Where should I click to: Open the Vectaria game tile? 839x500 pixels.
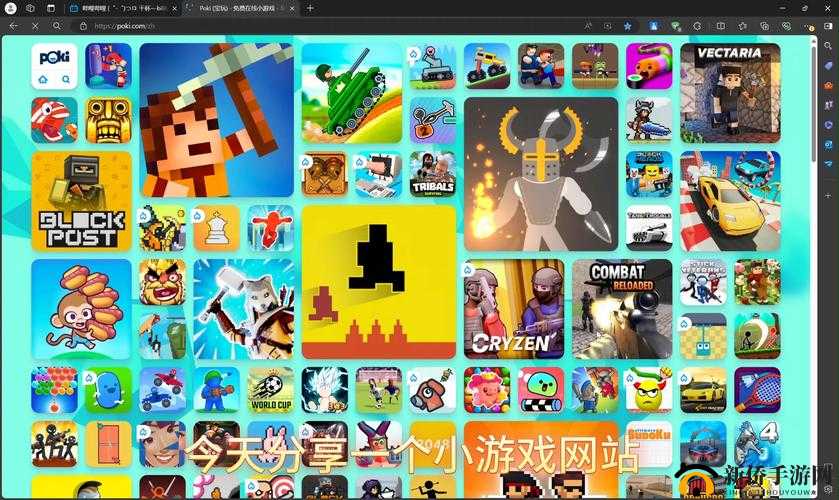pos(730,93)
